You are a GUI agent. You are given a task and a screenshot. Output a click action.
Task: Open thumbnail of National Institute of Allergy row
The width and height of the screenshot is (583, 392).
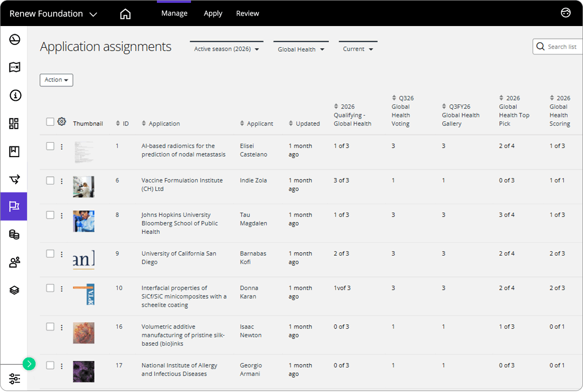(x=83, y=372)
